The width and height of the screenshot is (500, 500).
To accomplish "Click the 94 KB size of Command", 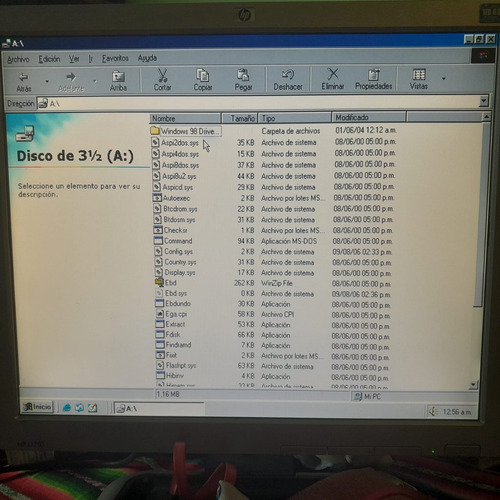I will click(246, 241).
